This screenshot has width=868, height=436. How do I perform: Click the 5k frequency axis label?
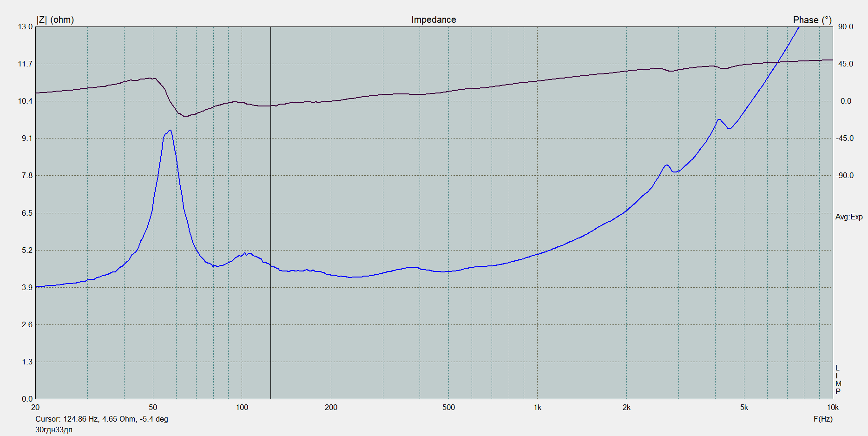click(x=744, y=407)
